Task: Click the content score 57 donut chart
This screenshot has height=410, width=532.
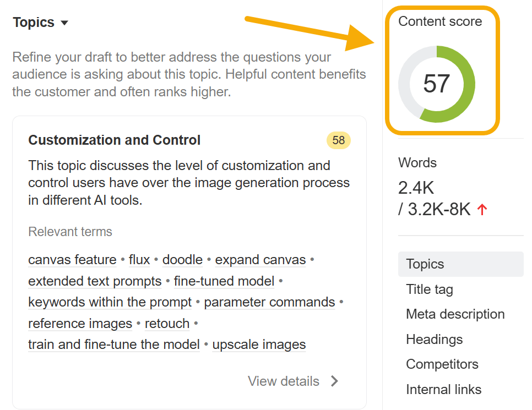Action: 437,84
